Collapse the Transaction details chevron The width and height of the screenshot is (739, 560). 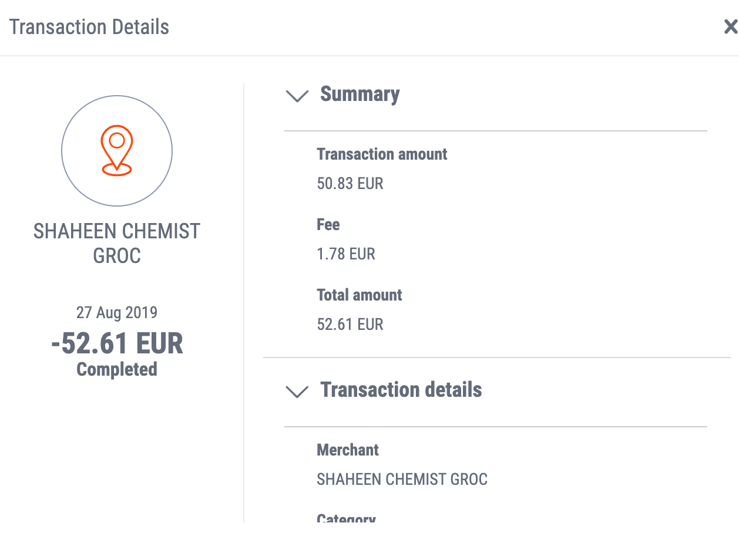297,392
